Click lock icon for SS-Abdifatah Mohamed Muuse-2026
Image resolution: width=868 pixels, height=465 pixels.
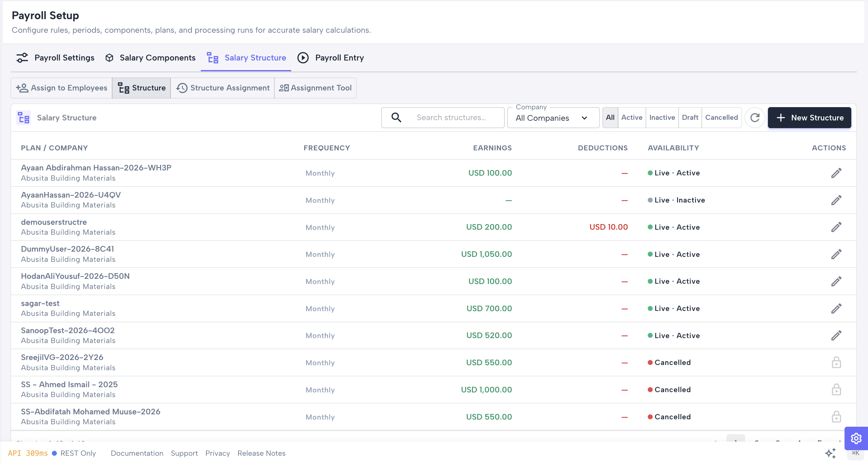coord(836,417)
